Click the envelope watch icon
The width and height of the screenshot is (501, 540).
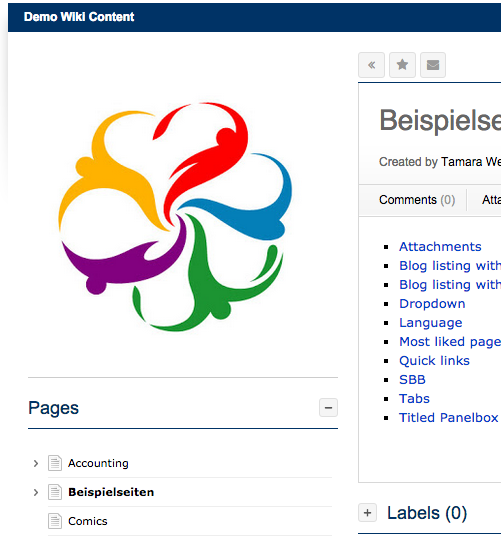coord(433,65)
